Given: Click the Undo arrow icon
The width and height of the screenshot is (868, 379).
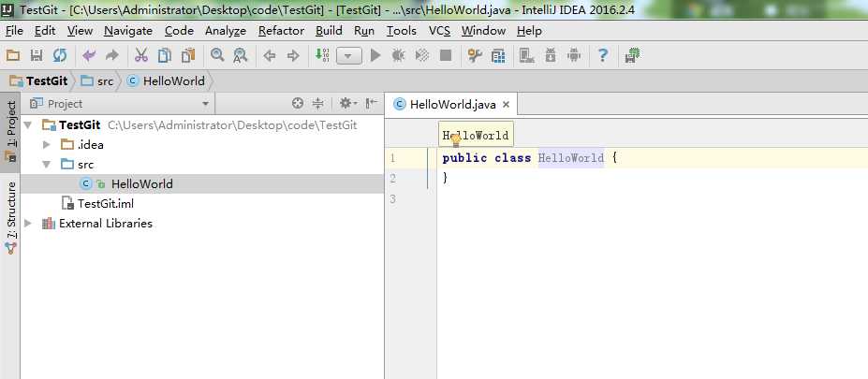Looking at the screenshot, I should [x=89, y=55].
